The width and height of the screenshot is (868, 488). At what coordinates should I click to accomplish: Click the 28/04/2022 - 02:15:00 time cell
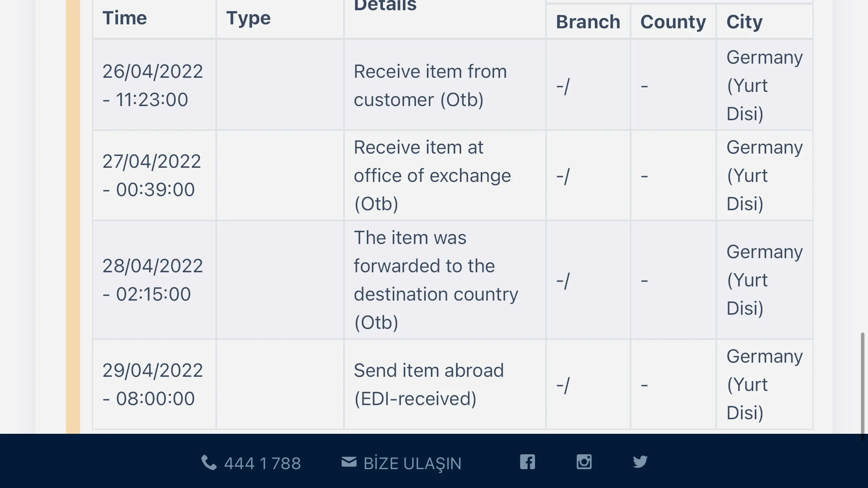point(153,280)
